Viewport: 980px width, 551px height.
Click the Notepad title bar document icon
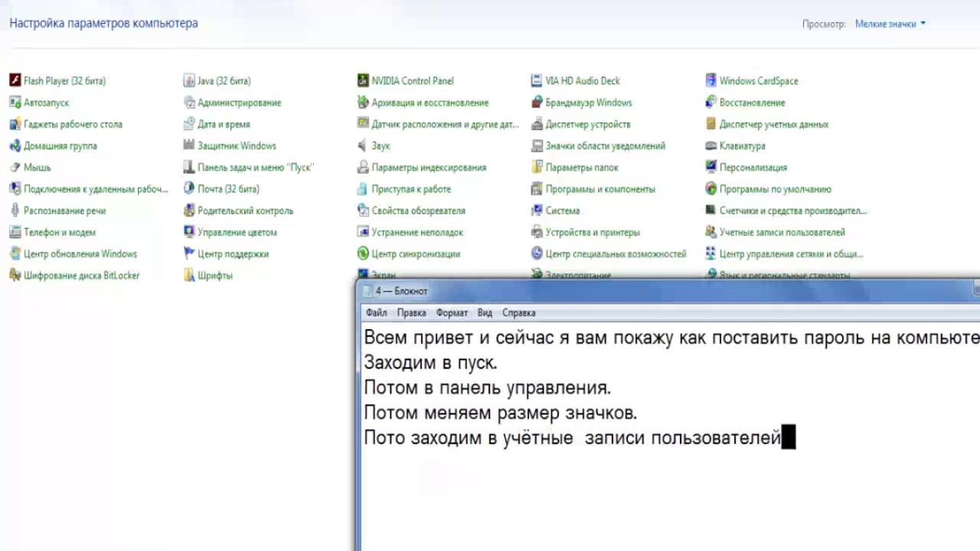(367, 291)
